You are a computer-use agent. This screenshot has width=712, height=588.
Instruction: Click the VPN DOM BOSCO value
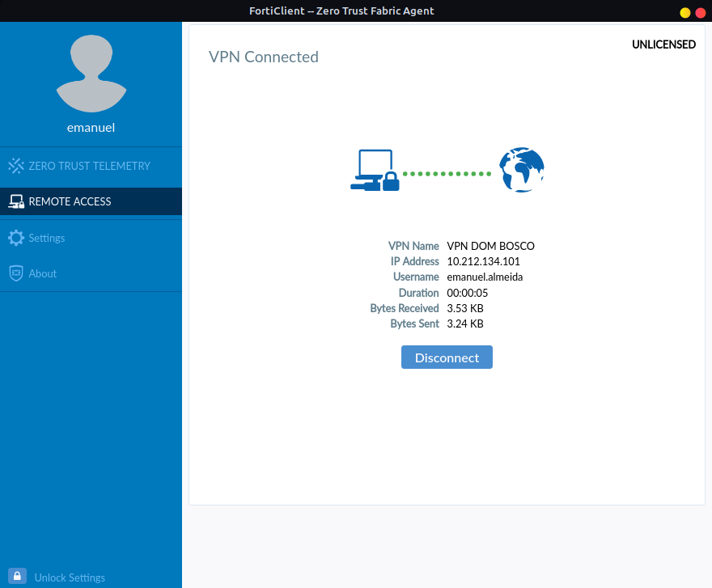490,246
